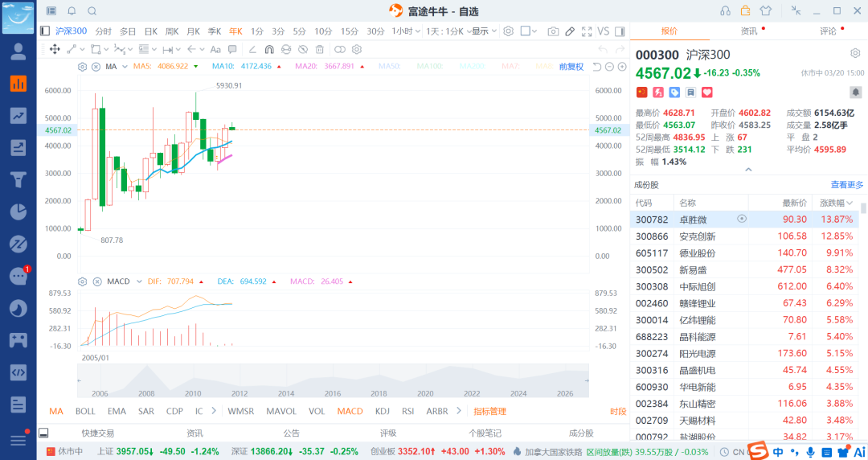The height and width of the screenshot is (460, 868).
Task: Open MACD indicator settings gear
Action: coord(82,281)
